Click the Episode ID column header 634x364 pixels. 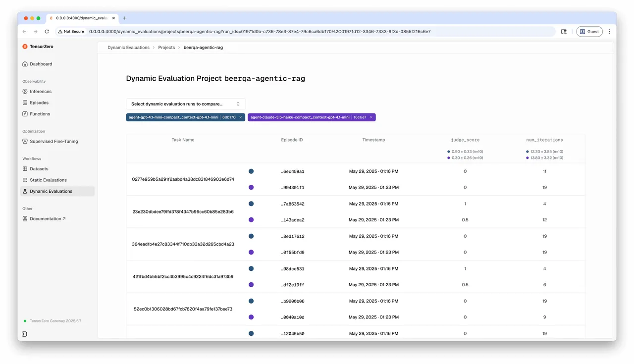pos(292,140)
